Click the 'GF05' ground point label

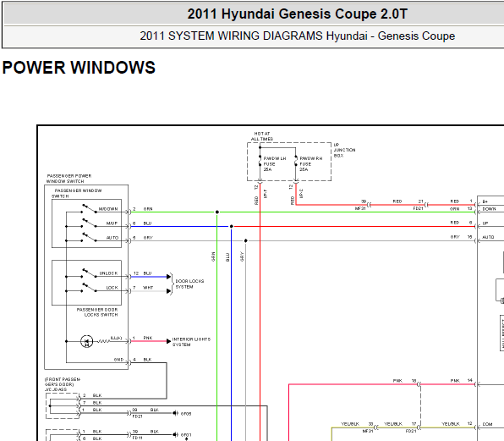click(186, 414)
